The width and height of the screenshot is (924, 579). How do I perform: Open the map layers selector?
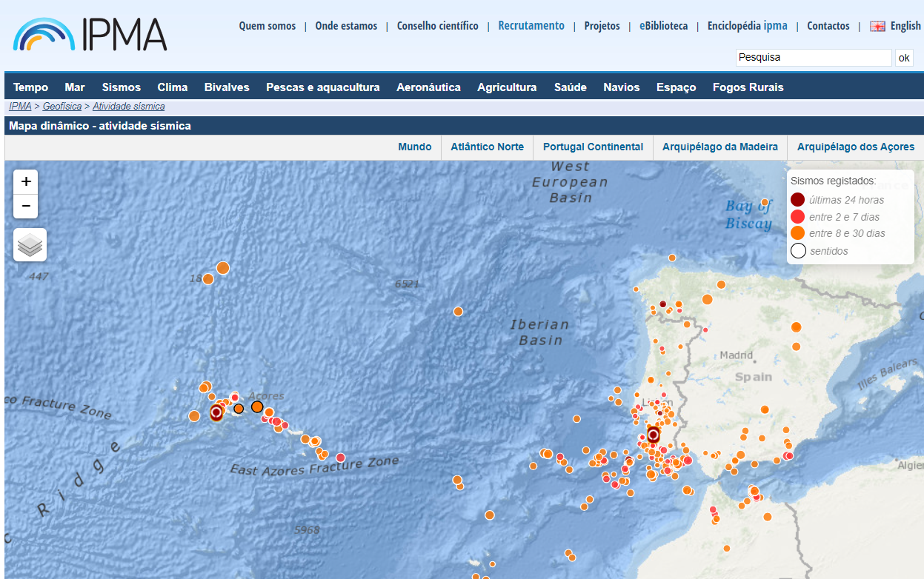click(30, 245)
